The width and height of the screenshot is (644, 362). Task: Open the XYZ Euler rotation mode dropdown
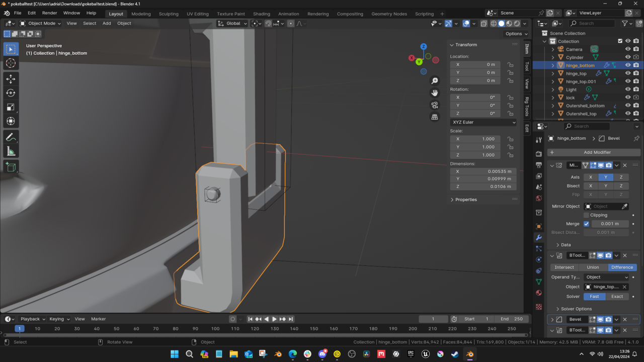(x=483, y=122)
